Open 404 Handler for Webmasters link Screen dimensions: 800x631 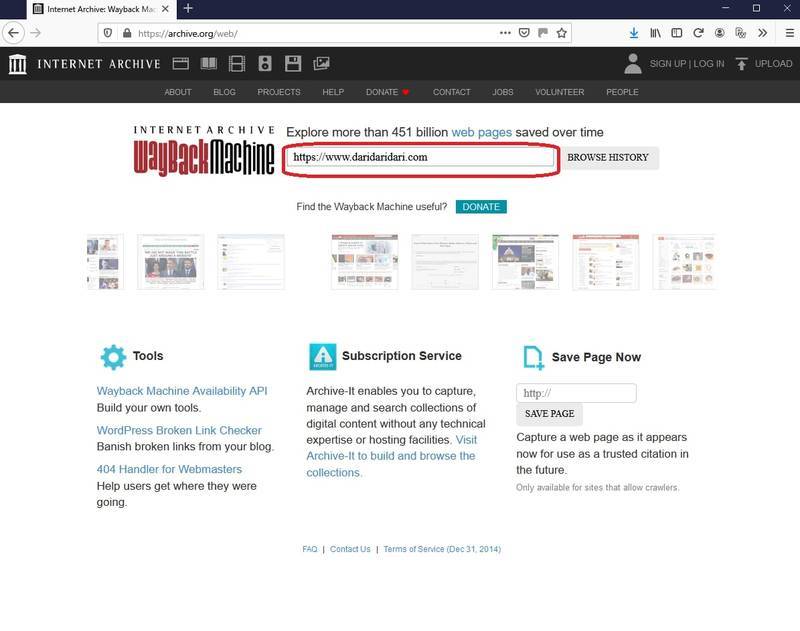169,469
